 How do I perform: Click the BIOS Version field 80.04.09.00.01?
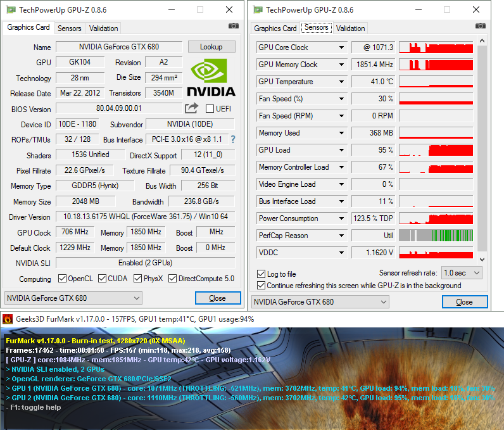(119, 108)
